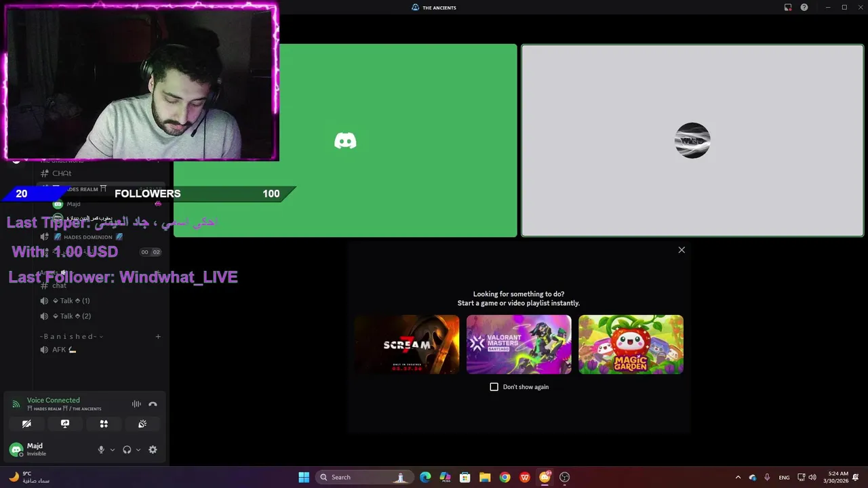
Task: Open network tray icon
Action: coord(801,477)
